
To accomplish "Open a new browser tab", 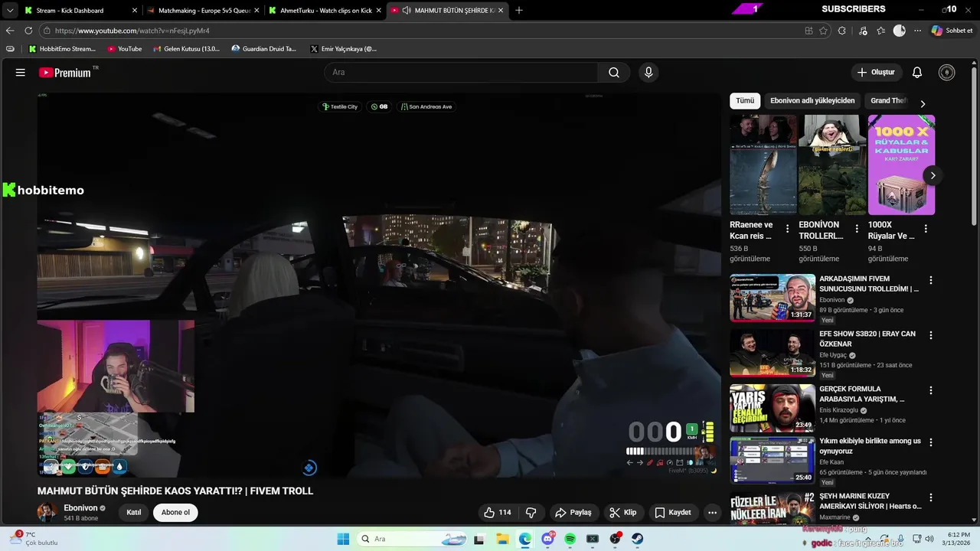I will [519, 10].
